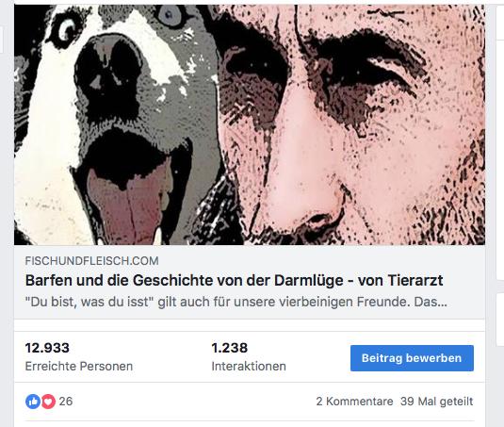Click the blue thumbs-up reaction icon
This screenshot has width=504, height=427.
[33, 402]
